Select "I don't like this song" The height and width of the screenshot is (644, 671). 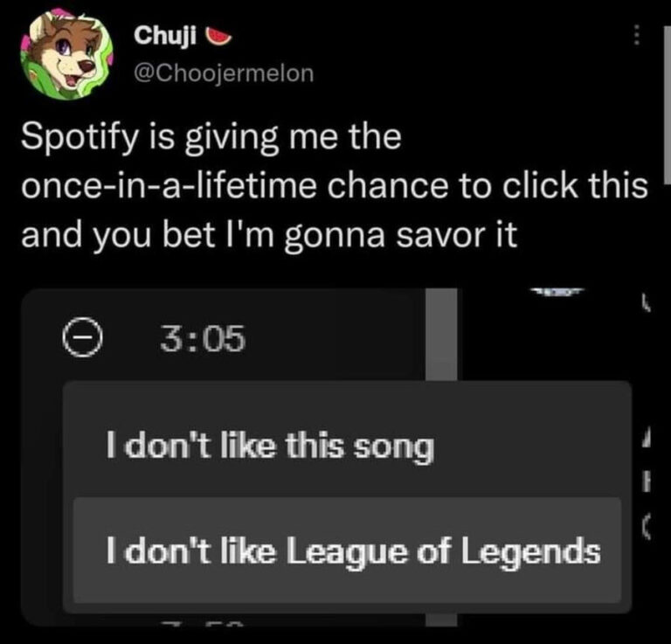click(x=347, y=446)
